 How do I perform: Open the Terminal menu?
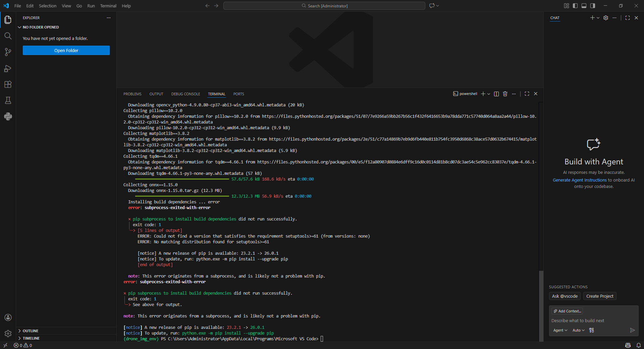(108, 6)
